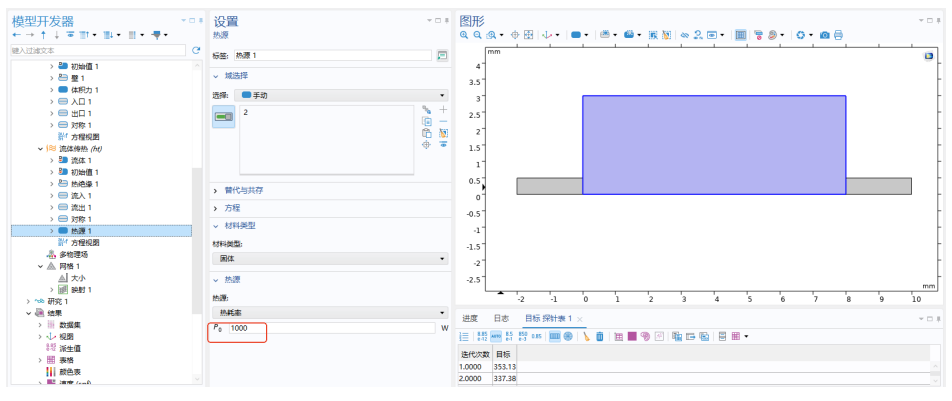Switch to the 日志 tab

coord(501,318)
